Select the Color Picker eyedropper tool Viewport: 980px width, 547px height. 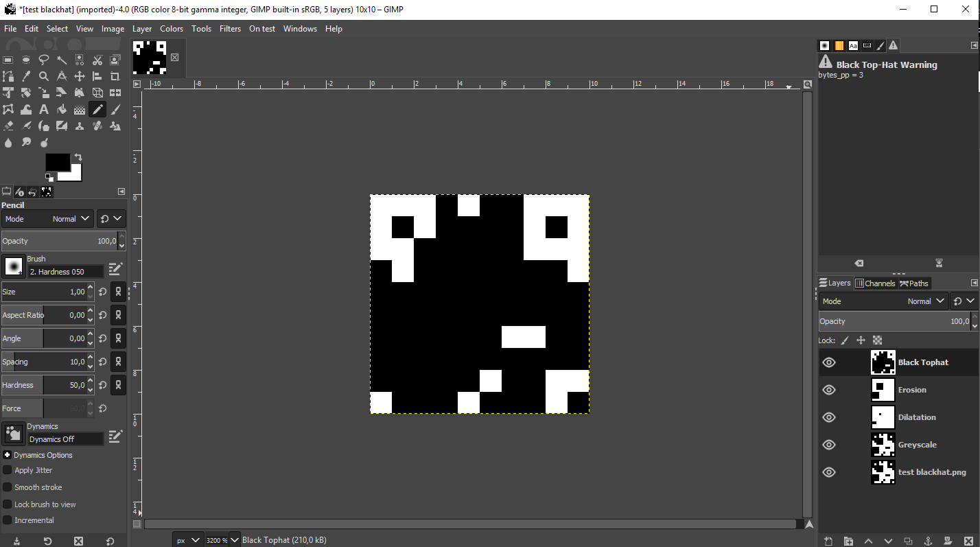(x=26, y=76)
